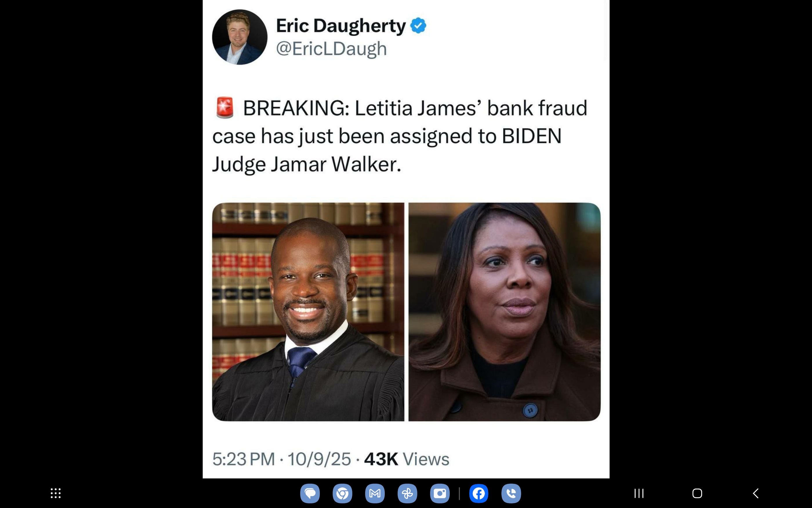Tap the home navigation button
The width and height of the screenshot is (812, 508).
click(x=697, y=493)
